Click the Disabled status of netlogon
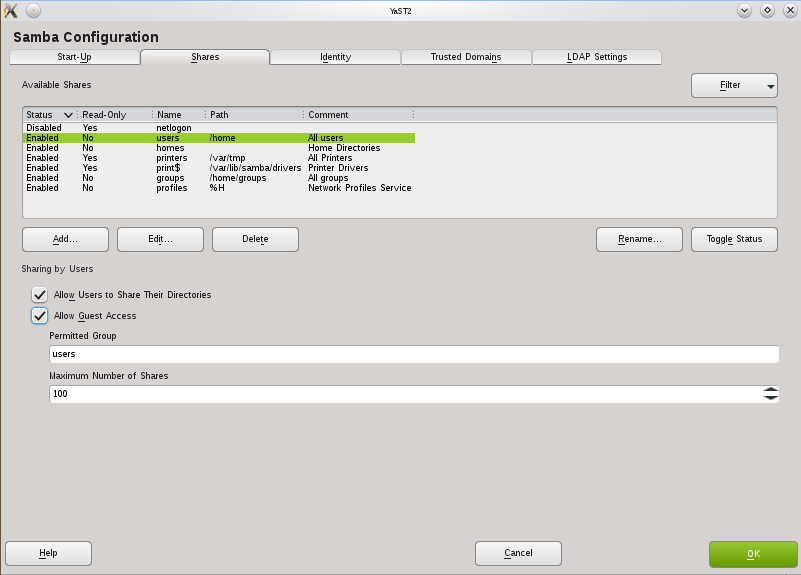 [44, 128]
